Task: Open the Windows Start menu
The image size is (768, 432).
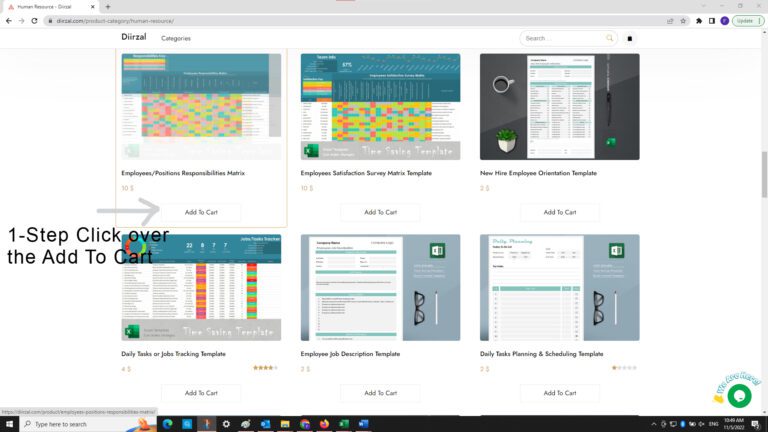Action: point(9,424)
